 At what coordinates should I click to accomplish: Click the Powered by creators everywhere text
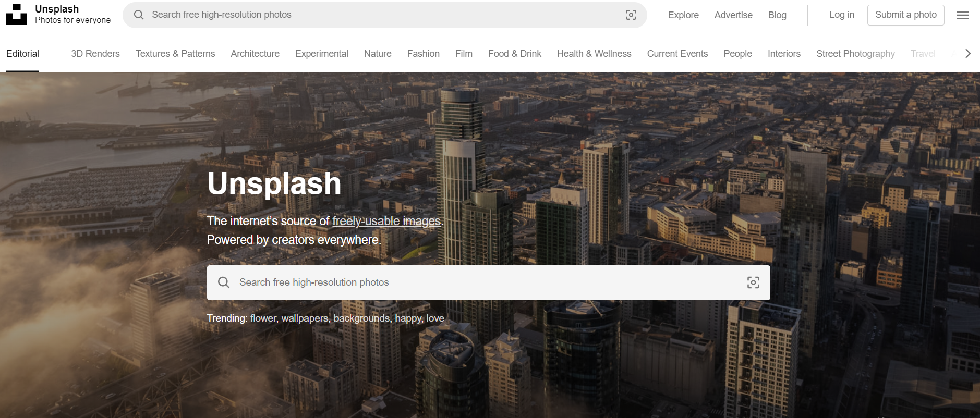[294, 240]
